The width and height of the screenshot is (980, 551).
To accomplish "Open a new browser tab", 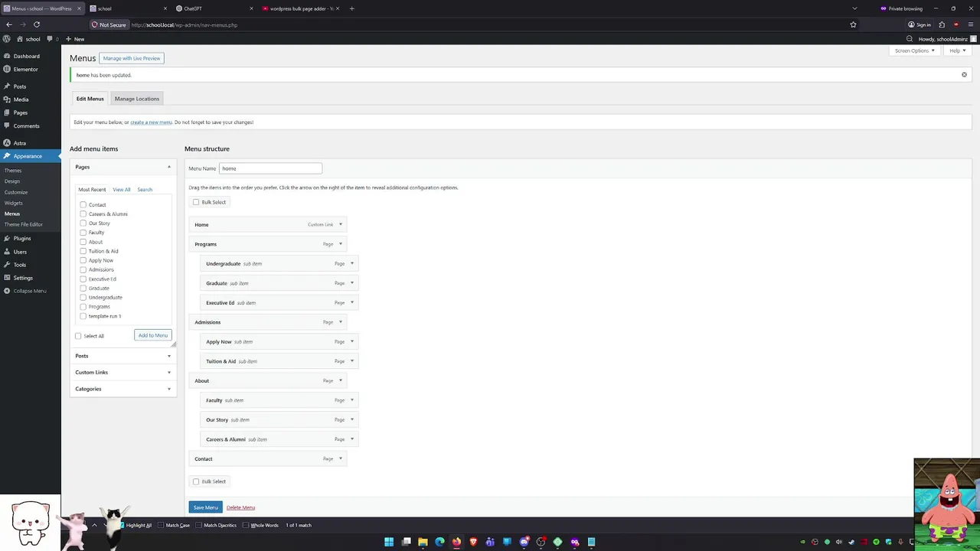I will pos(351,8).
